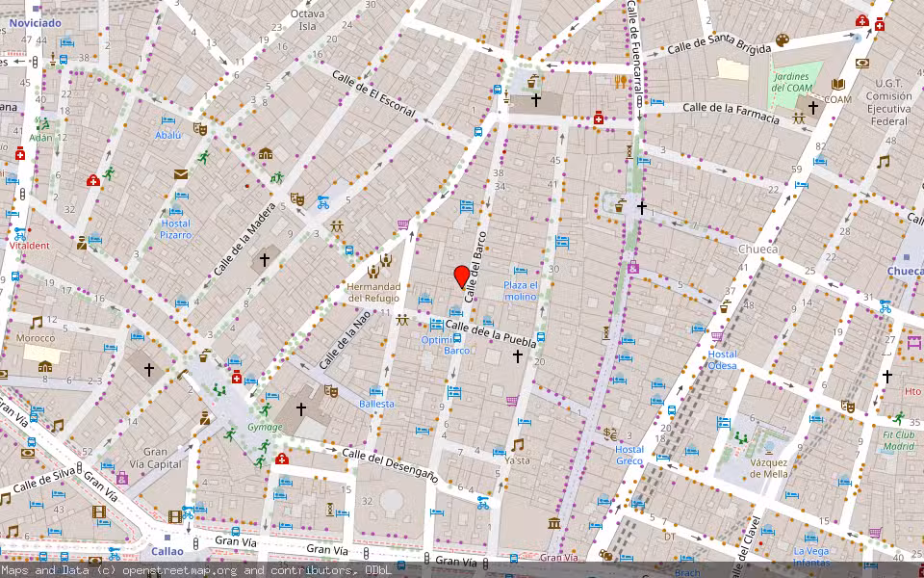Click the Noviciado metro station square icon

tap(38, 10)
